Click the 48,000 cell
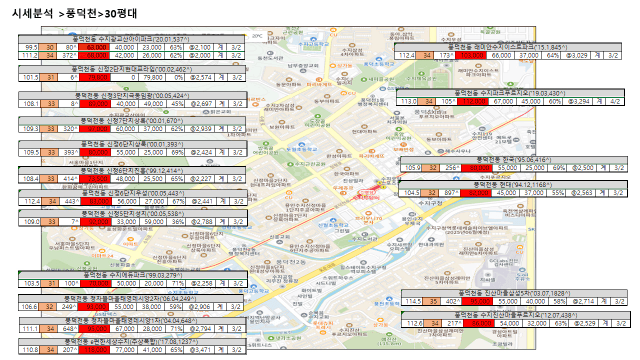The image size is (640, 360). [125, 179]
